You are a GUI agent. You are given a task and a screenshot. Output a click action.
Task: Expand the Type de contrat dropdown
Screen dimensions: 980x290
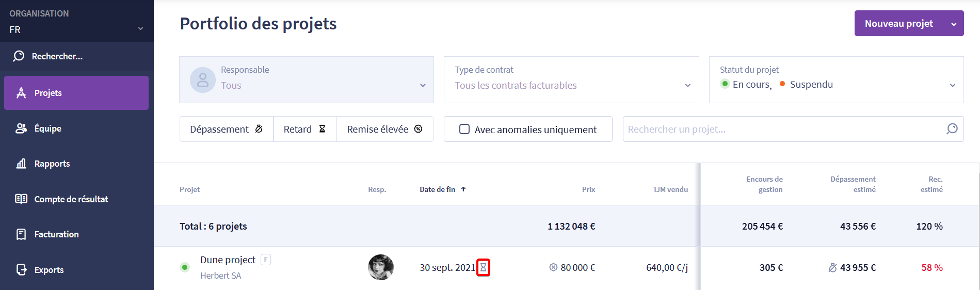click(571, 79)
